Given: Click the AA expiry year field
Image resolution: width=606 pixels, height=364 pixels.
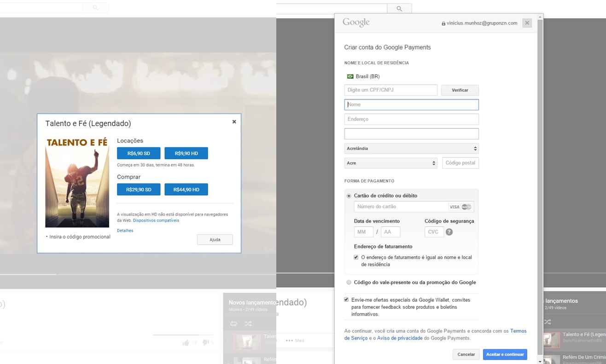Looking at the screenshot, I should coord(390,232).
